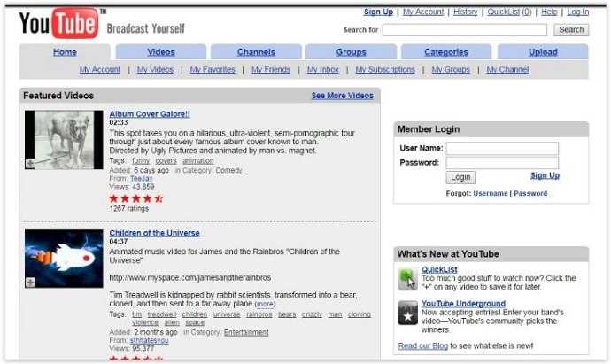The height and width of the screenshot is (364, 611).
Task: Click See More Videos
Action: coord(342,96)
